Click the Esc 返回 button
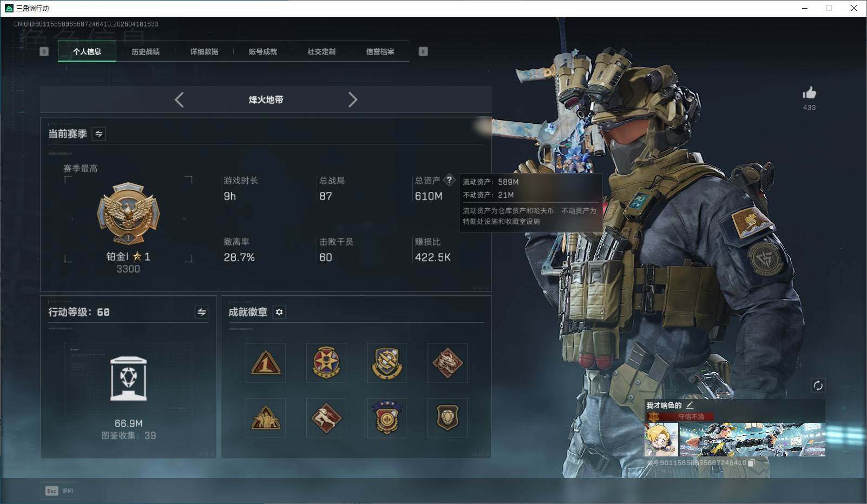The height and width of the screenshot is (504, 867). [x=59, y=490]
